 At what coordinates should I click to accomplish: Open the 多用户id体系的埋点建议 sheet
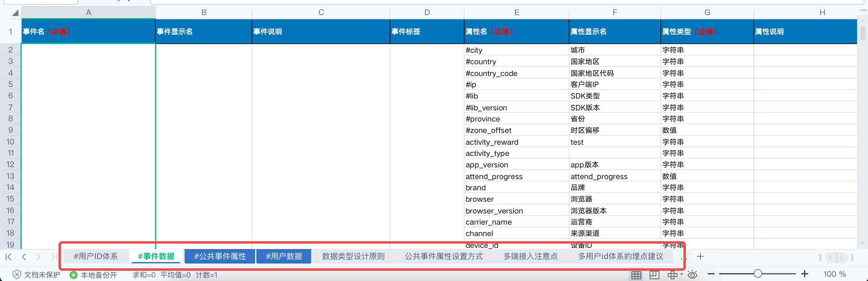(621, 256)
